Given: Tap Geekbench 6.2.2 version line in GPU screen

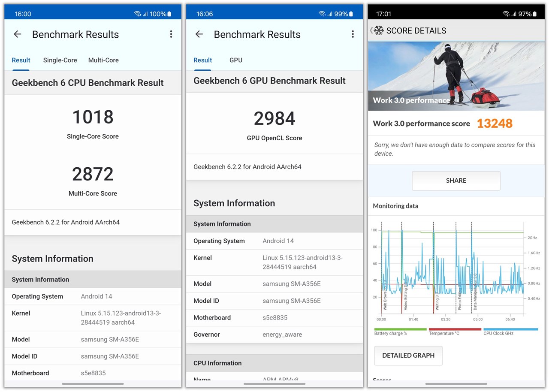Looking at the screenshot, I should 247,166.
